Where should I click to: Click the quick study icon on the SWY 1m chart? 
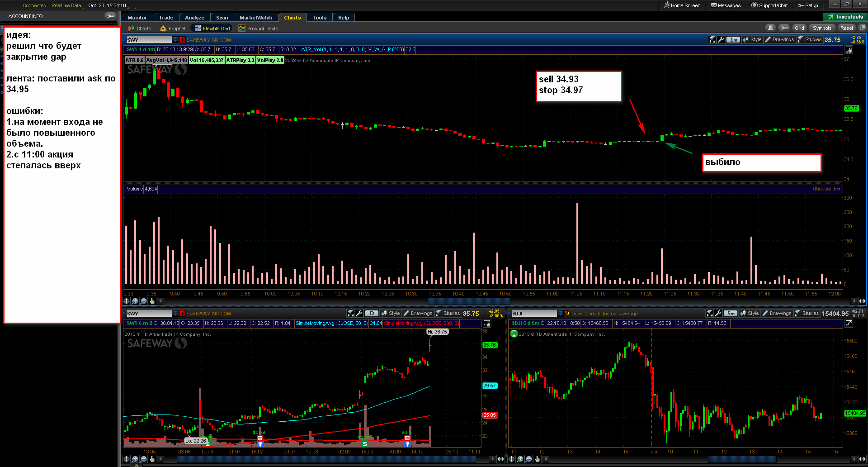712,40
